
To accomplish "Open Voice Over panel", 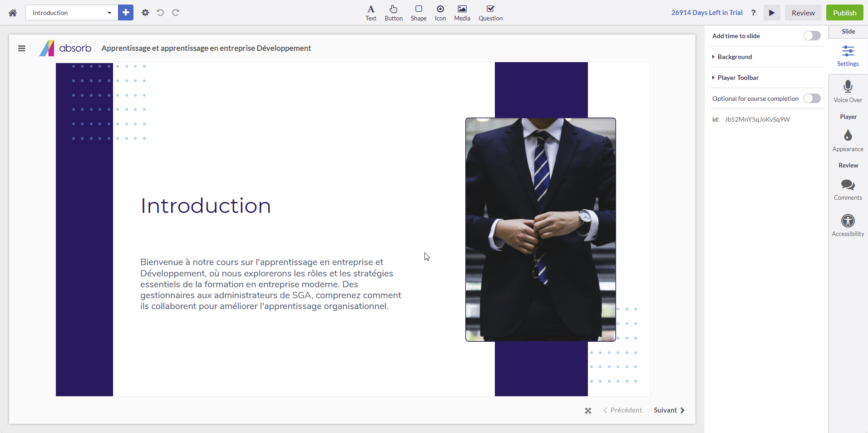I will (x=848, y=91).
